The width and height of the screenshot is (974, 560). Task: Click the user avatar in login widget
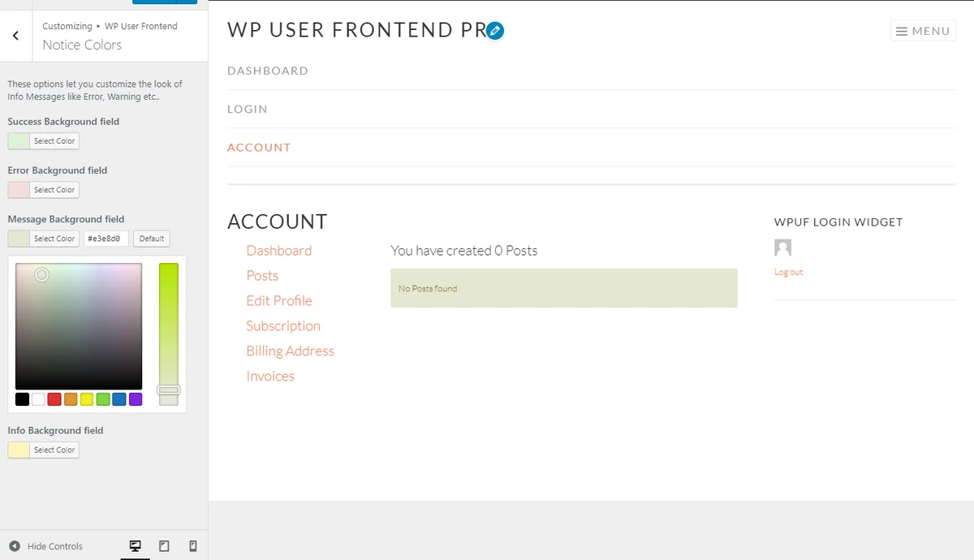point(782,248)
